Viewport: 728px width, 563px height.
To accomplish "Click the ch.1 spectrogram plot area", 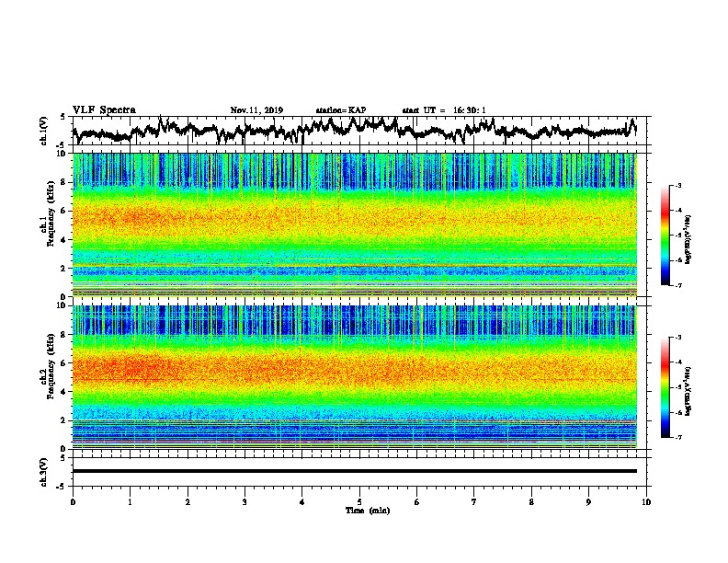I will pos(355,224).
